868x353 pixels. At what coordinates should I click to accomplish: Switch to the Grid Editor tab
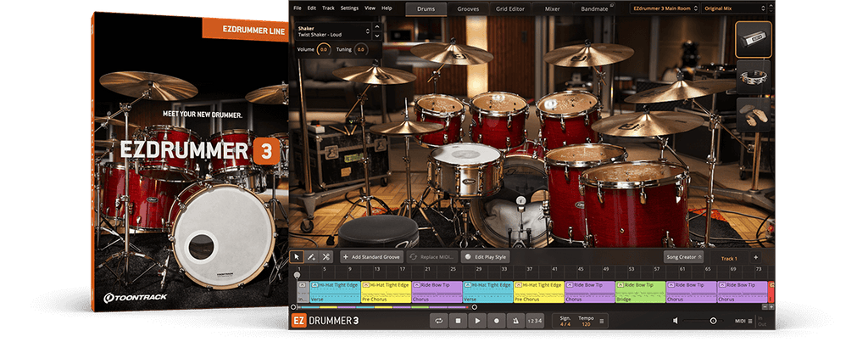509,8
